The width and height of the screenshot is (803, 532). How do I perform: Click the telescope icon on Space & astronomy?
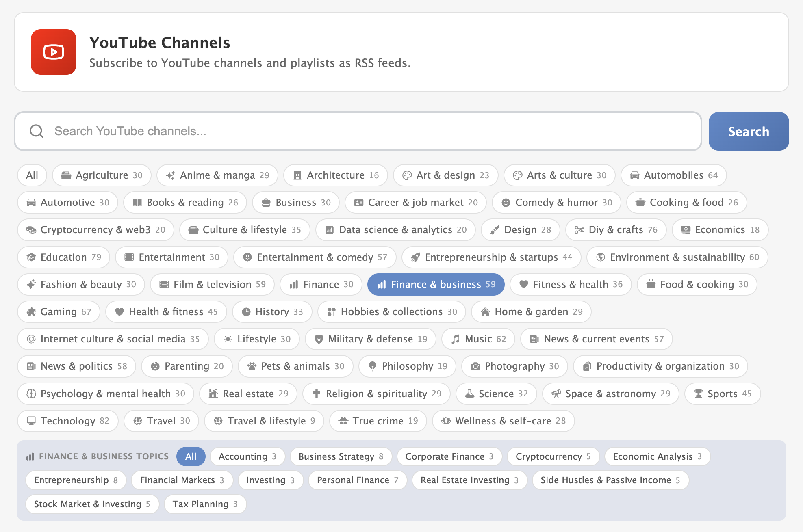tap(556, 394)
